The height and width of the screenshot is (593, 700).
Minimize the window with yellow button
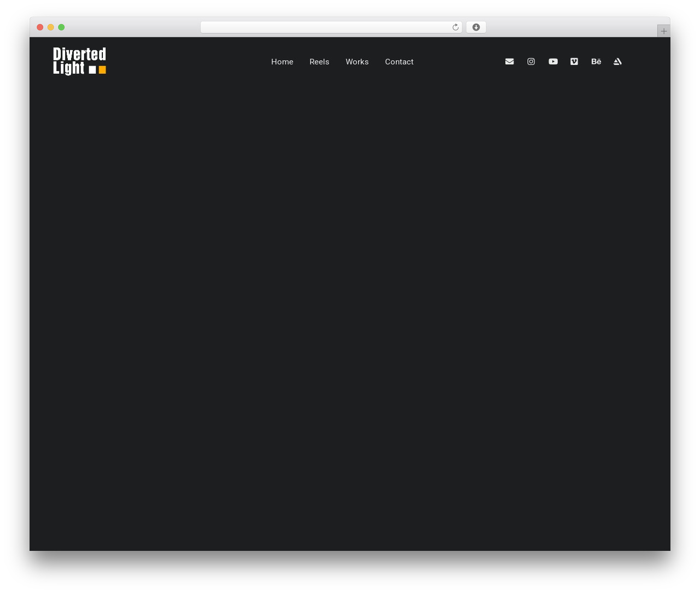pyautogui.click(x=51, y=27)
